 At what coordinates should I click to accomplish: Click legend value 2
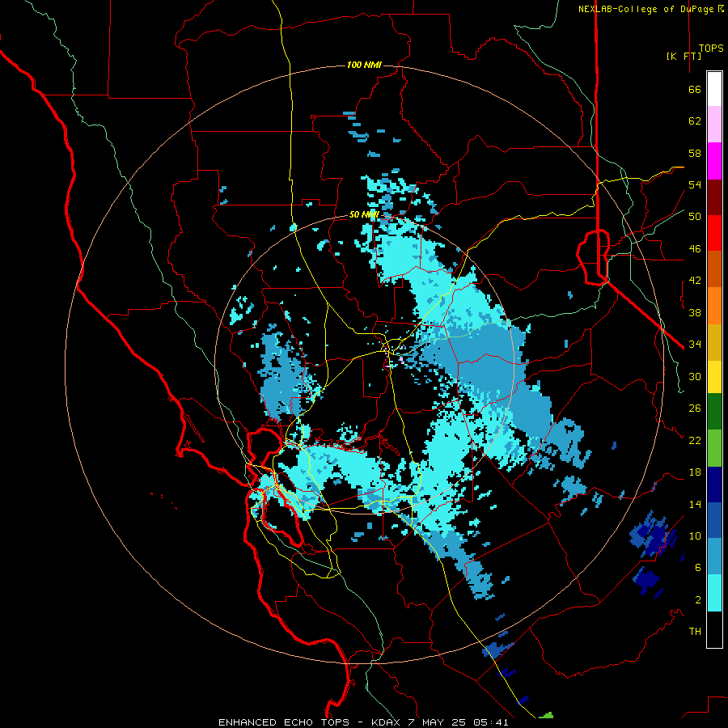[x=698, y=599]
